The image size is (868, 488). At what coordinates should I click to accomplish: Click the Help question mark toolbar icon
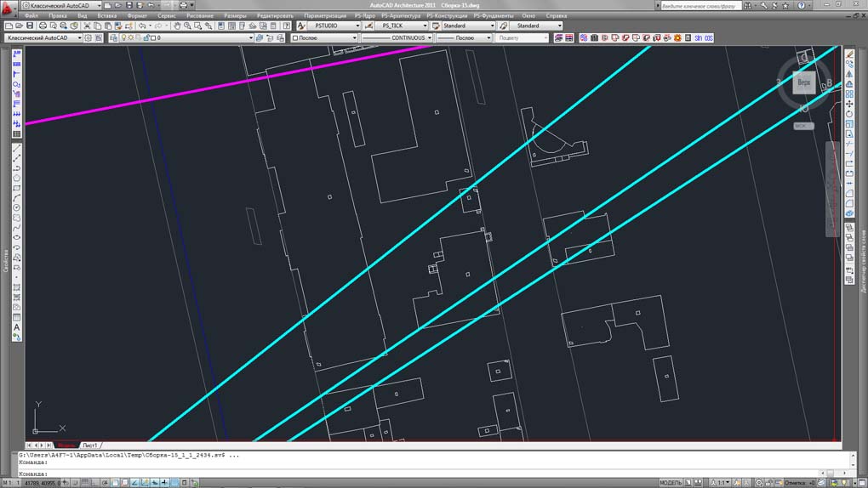(x=286, y=26)
